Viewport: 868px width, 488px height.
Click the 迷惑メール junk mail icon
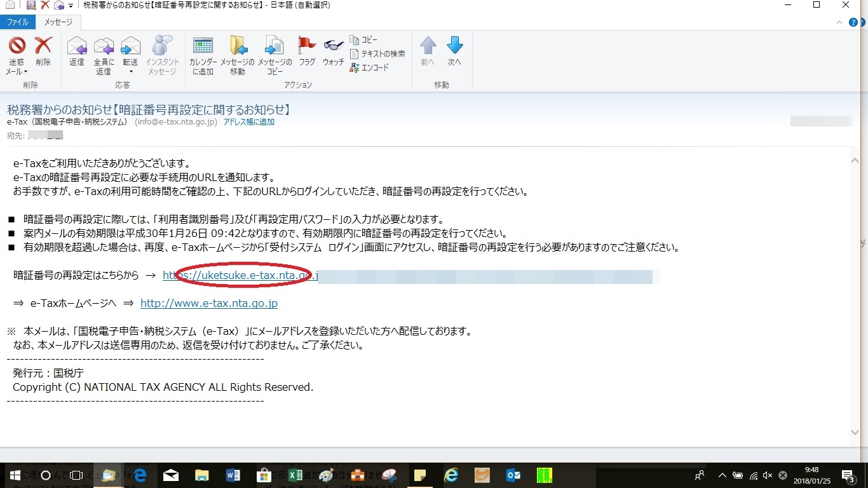[x=17, y=46]
